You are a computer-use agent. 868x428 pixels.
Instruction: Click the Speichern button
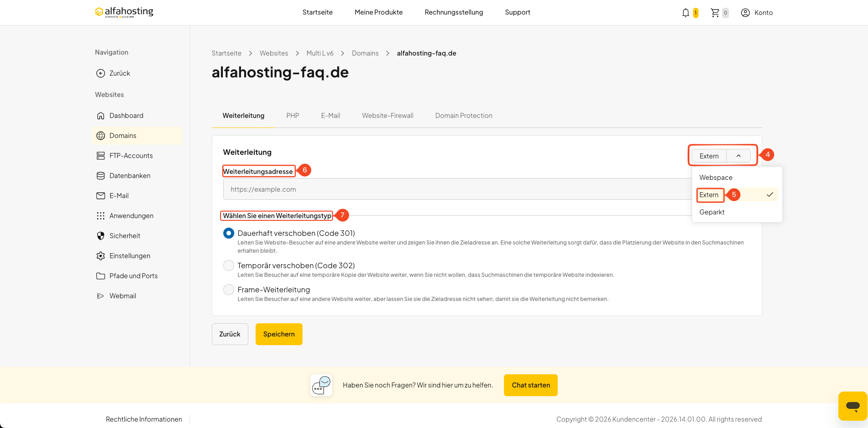click(x=279, y=334)
